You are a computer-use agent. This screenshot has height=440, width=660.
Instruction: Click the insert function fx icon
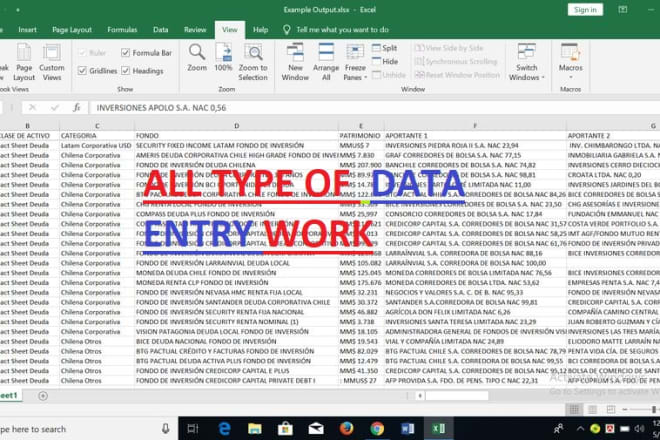point(76,108)
